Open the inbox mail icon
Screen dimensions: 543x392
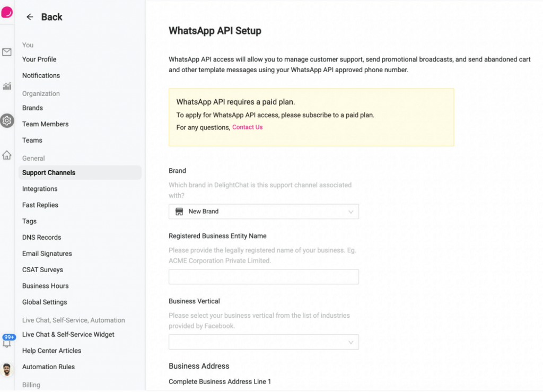7,53
